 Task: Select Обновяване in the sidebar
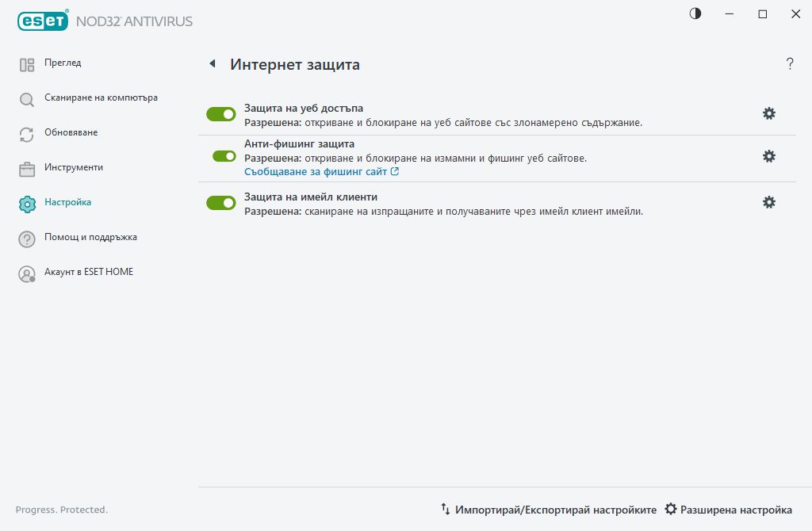tap(71, 132)
